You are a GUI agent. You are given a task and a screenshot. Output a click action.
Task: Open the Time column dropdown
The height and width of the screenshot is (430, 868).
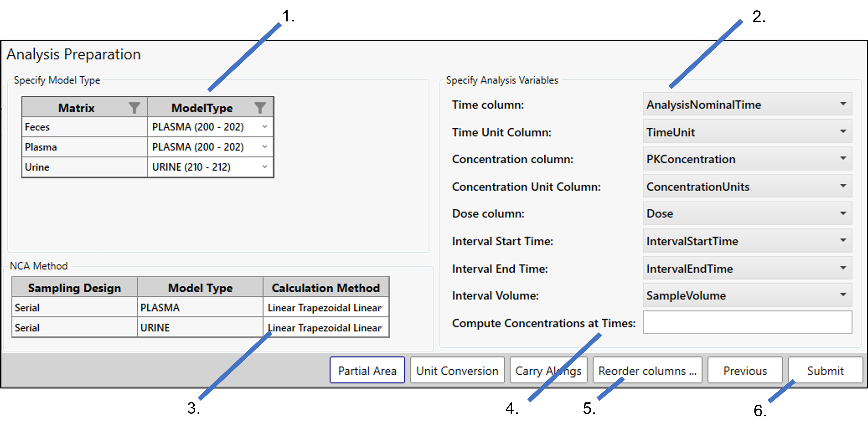[843, 104]
